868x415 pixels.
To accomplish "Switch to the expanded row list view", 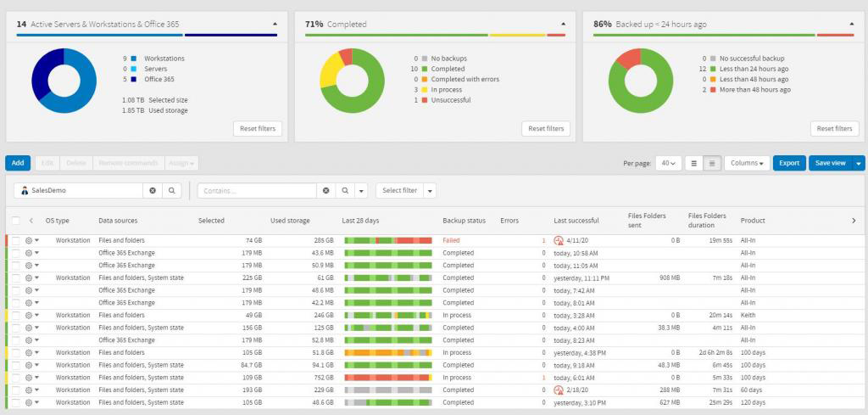I will pyautogui.click(x=694, y=163).
